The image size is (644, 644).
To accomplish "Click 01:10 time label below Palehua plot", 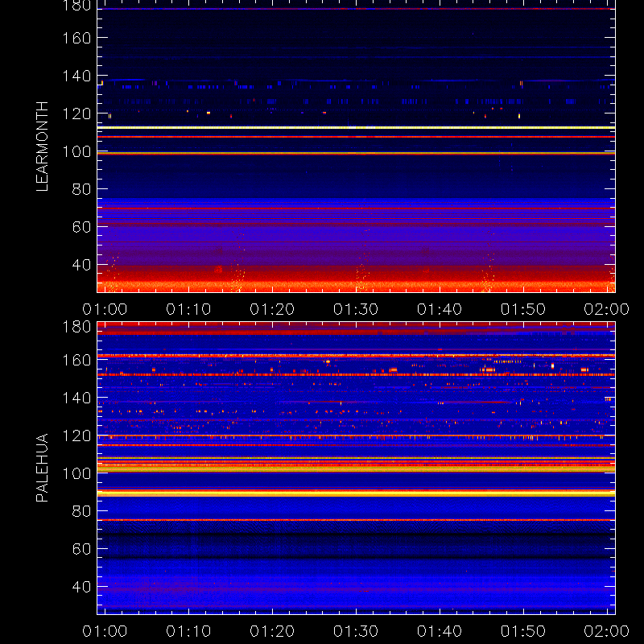I will tap(188, 631).
